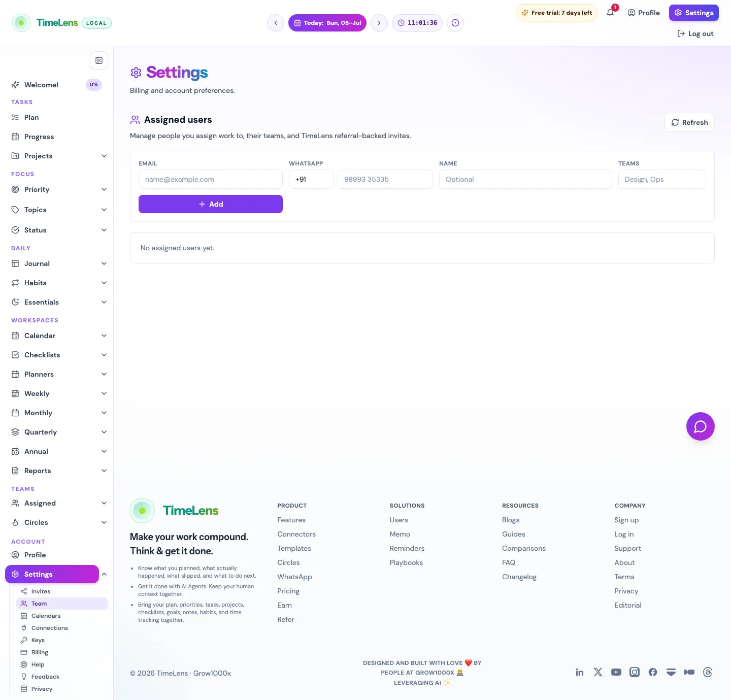
Task: Click the Log out button
Action: (695, 34)
